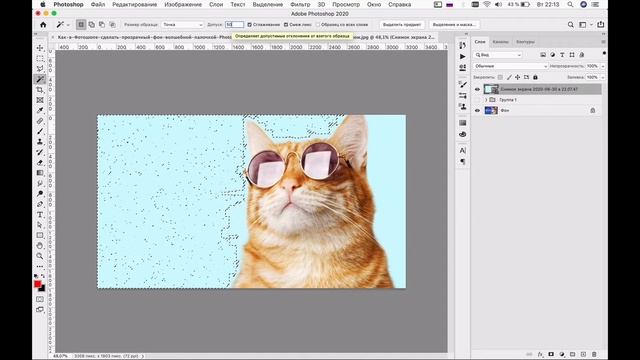640x360 pixels.
Task: Select the Dodge tool
Action: pos(40,194)
